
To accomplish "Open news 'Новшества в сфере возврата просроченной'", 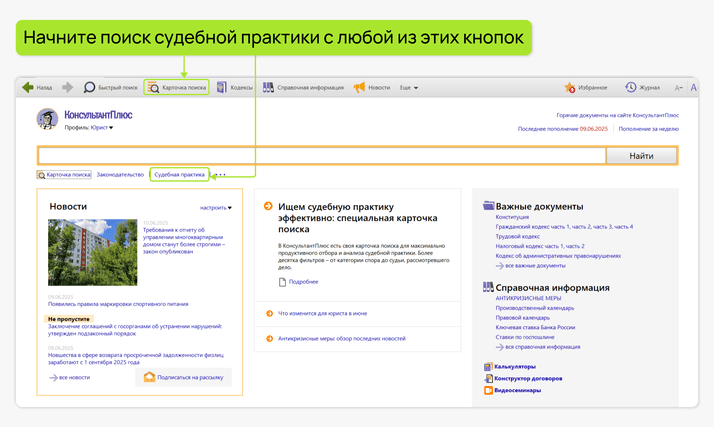I will [136, 358].
